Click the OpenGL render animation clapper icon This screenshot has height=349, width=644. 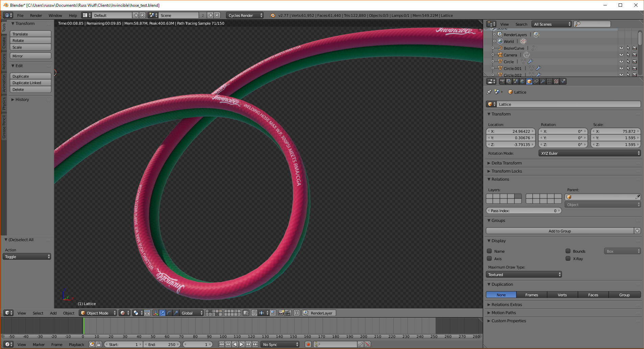click(x=288, y=313)
